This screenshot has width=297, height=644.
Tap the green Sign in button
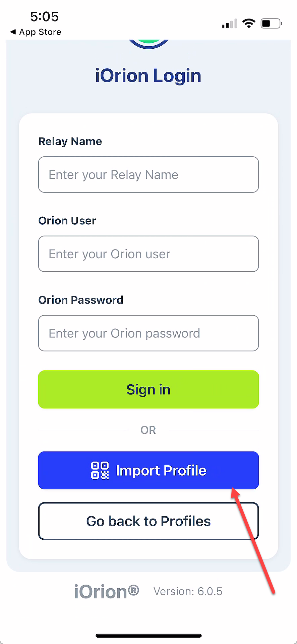pos(148,389)
